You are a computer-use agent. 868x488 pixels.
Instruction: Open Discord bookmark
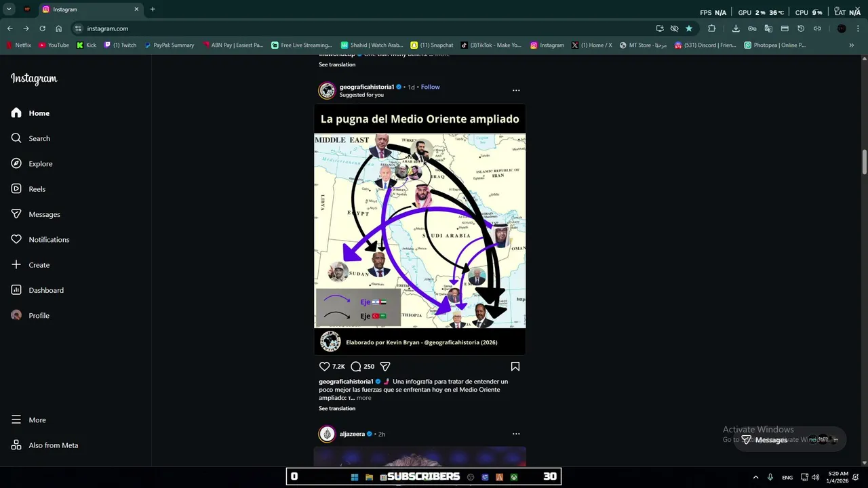point(705,45)
